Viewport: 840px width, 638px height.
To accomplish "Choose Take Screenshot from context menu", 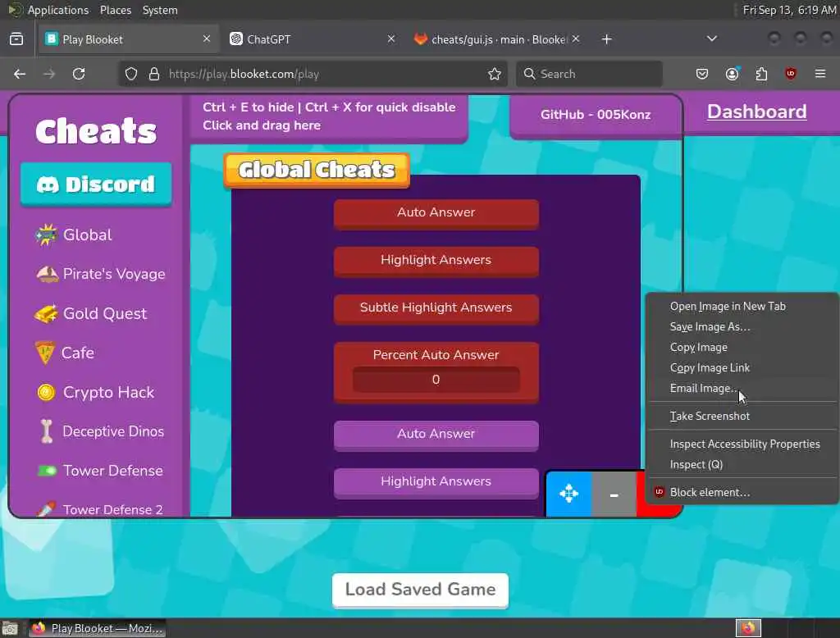I will tap(742, 416).
